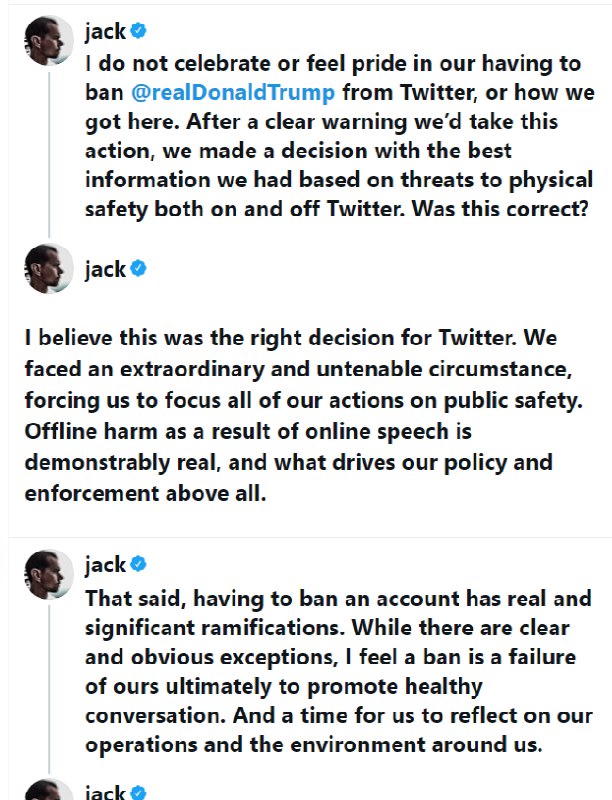Click the verified badge on the second tweet
The height and width of the screenshot is (800, 612).
point(139,270)
